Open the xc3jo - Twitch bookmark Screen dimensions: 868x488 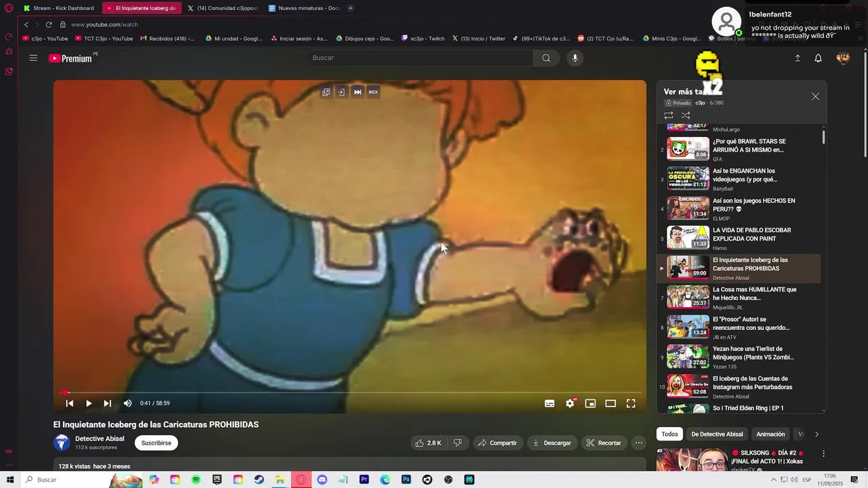423,39
